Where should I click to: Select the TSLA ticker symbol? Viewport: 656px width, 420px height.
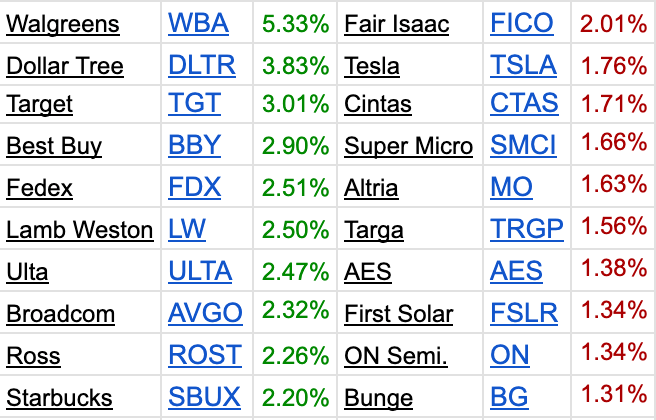523,65
